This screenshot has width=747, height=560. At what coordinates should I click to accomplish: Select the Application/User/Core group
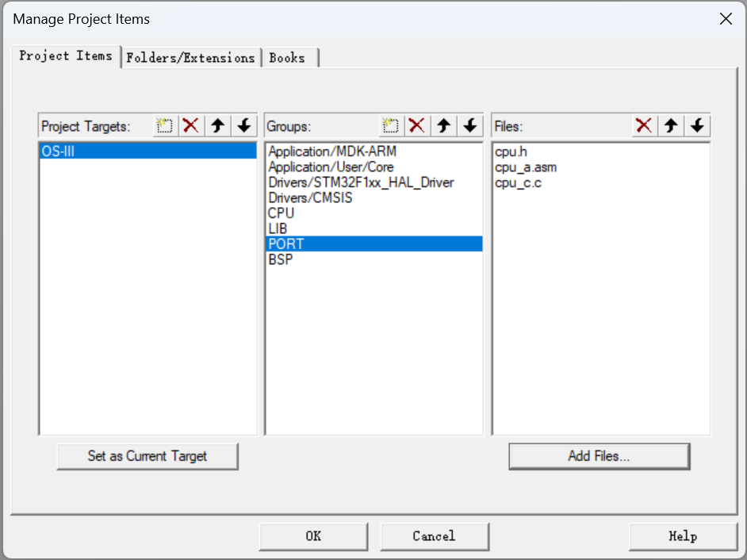pos(374,167)
